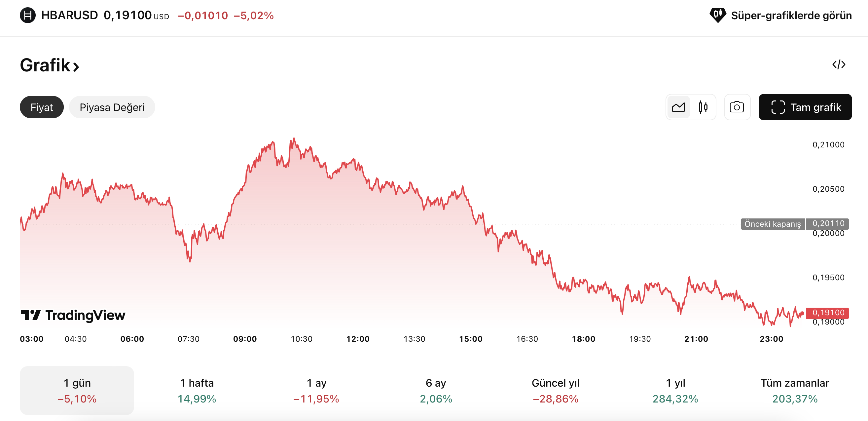The image size is (868, 421).
Task: Switch to area line chart view
Action: point(678,107)
